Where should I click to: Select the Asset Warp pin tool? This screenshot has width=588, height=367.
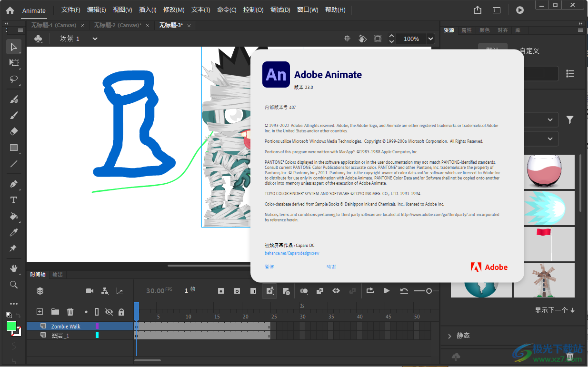[x=14, y=248]
